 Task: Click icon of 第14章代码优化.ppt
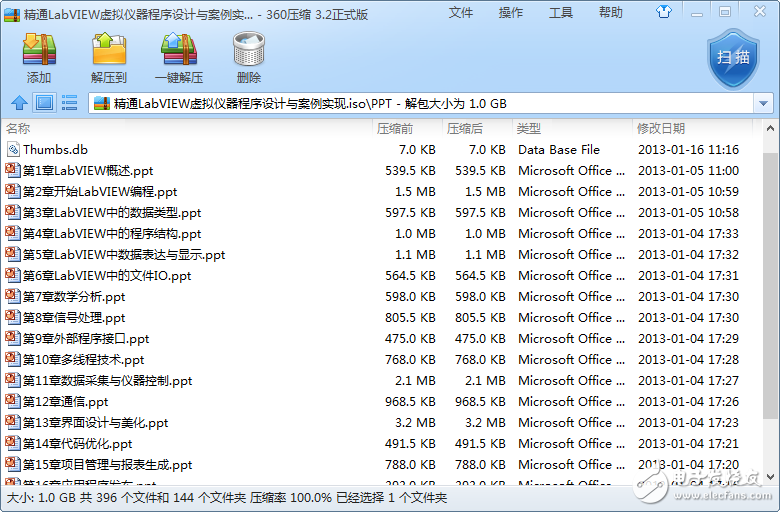pos(12,442)
